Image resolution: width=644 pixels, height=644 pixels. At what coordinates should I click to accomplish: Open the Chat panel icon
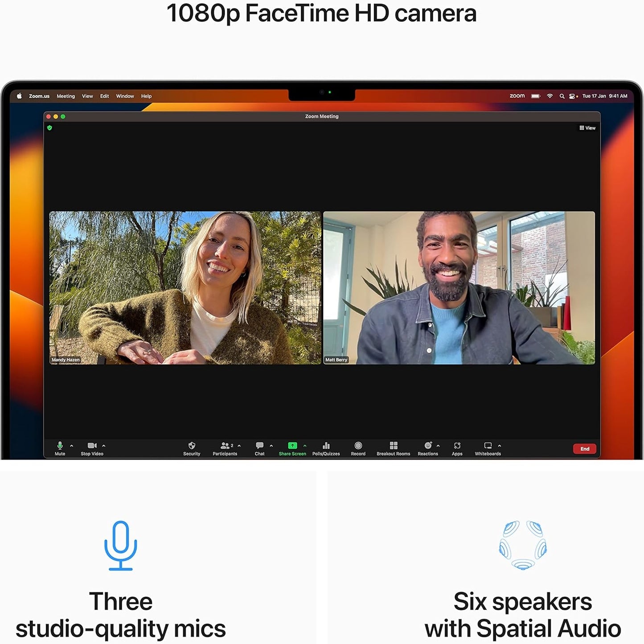pos(259,446)
